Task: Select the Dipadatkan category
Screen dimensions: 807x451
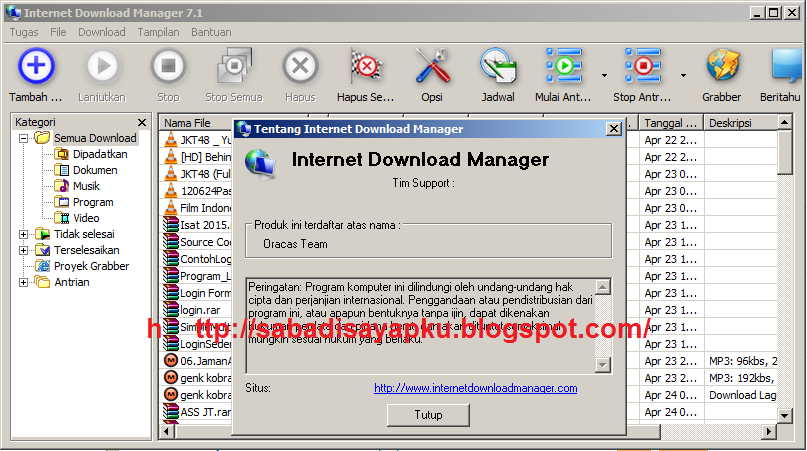Action: point(100,154)
